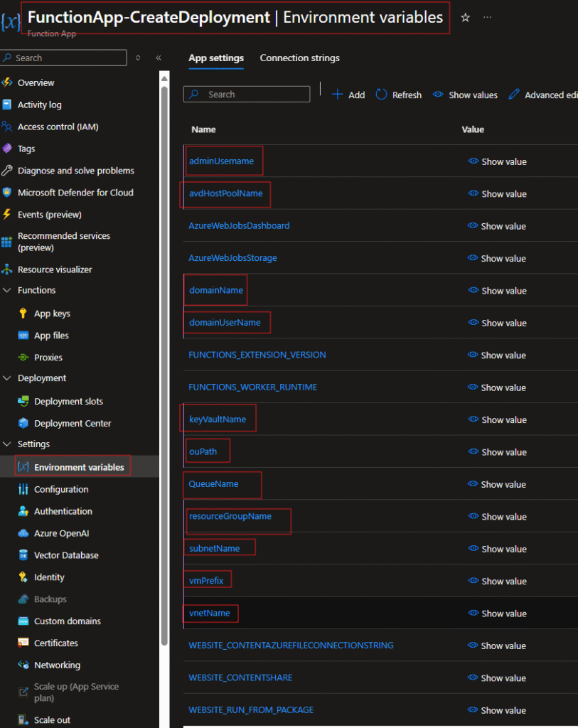Click the Diagnose and solve problems wrench icon
This screenshot has width=578, height=728.
pyautogui.click(x=7, y=171)
